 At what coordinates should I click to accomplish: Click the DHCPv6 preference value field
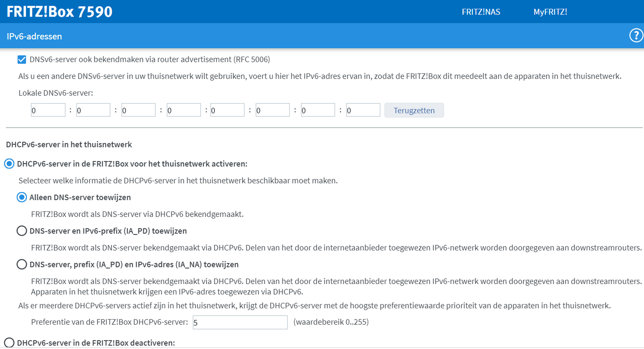240,322
